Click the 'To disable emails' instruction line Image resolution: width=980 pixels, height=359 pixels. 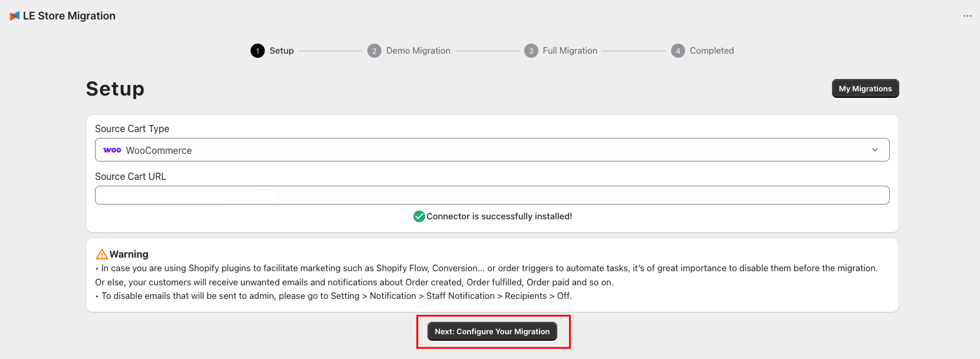coord(333,296)
